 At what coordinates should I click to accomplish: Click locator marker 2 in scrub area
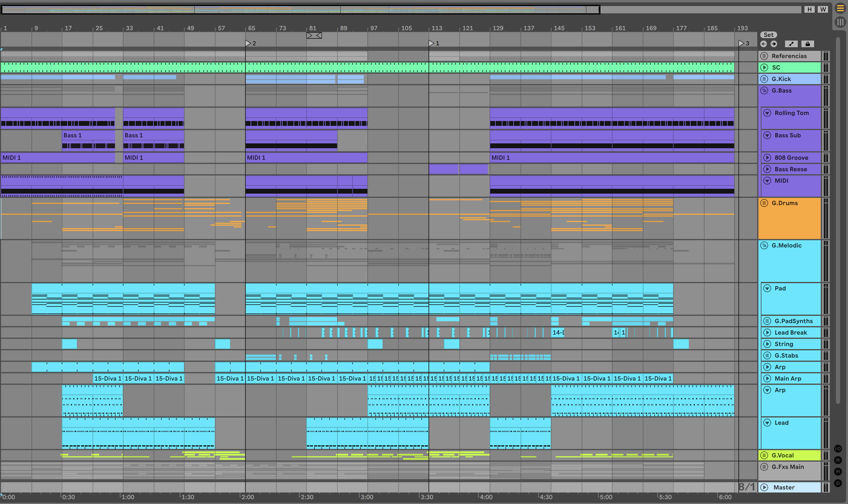tap(248, 43)
